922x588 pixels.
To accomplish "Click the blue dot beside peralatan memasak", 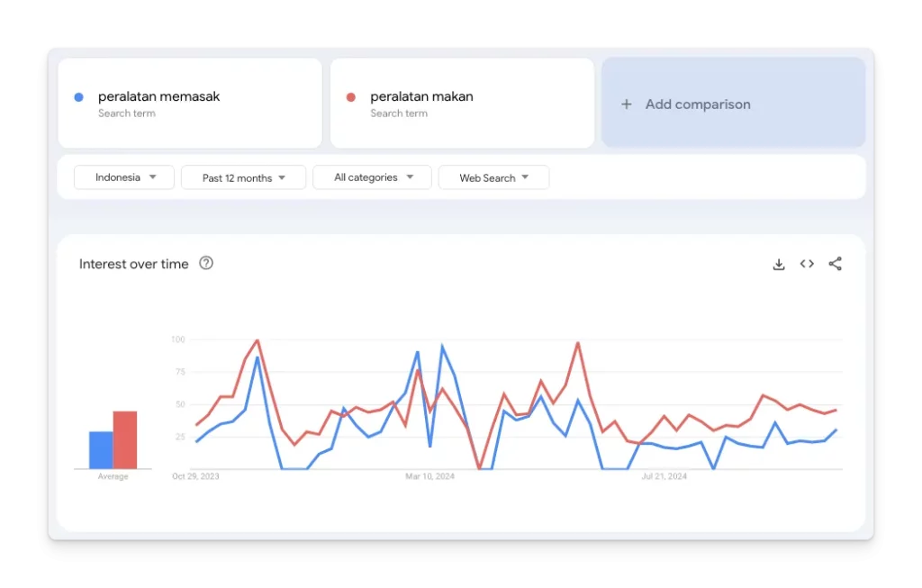I will click(x=78, y=97).
